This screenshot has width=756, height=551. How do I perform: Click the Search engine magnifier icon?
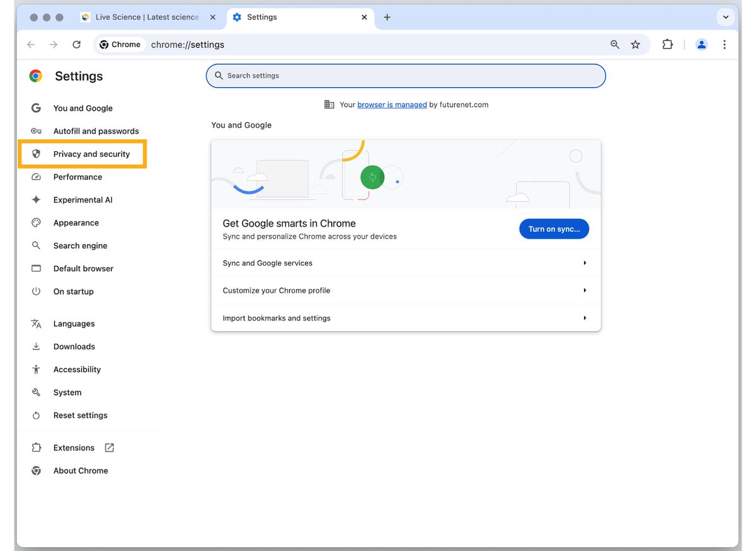pos(36,246)
